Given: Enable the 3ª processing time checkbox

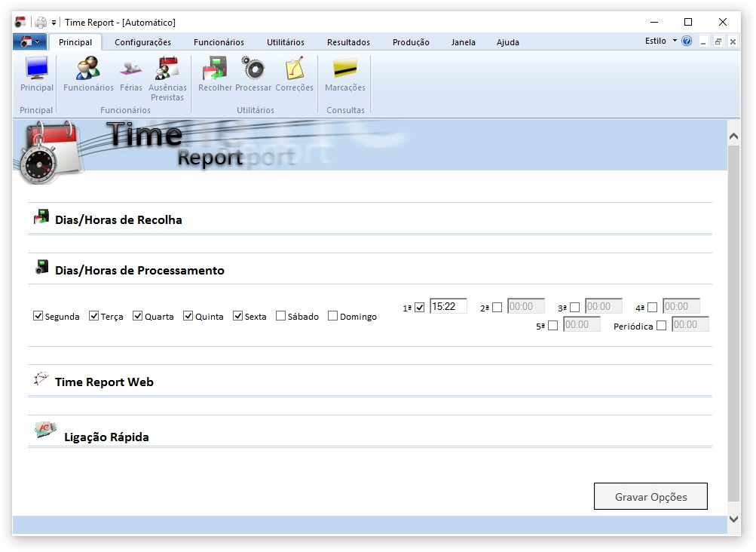Looking at the screenshot, I should (574, 308).
